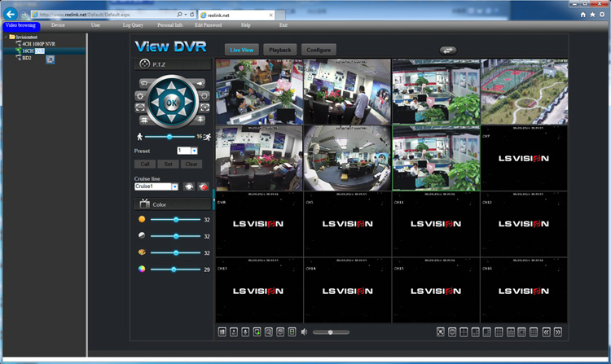This screenshot has height=364, width=611.
Task: Adjust the saturation slider with the palette icon
Action: (x=176, y=252)
